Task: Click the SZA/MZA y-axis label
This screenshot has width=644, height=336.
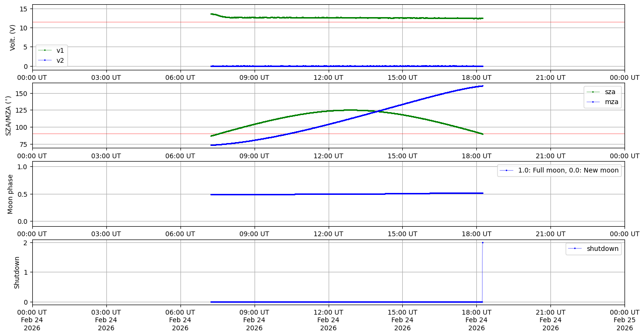Action: pyautogui.click(x=8, y=115)
